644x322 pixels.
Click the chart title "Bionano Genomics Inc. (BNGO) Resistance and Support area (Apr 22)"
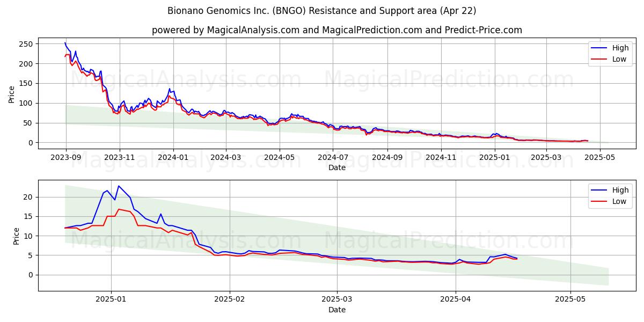coord(321,11)
